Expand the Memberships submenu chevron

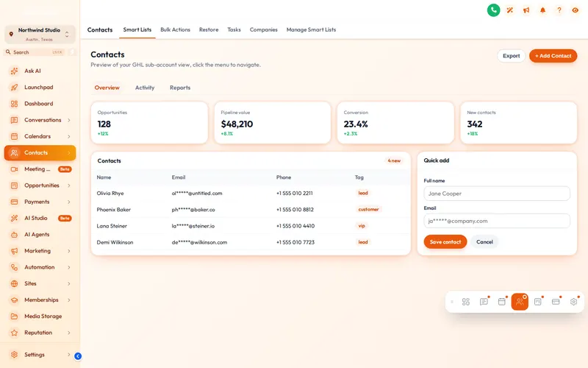[x=69, y=300]
